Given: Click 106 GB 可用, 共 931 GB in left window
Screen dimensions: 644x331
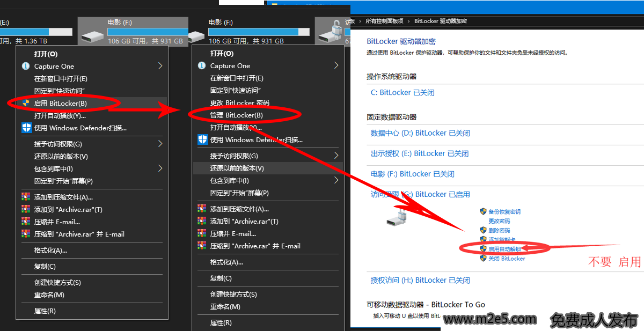Looking at the screenshot, I should tap(145, 41).
